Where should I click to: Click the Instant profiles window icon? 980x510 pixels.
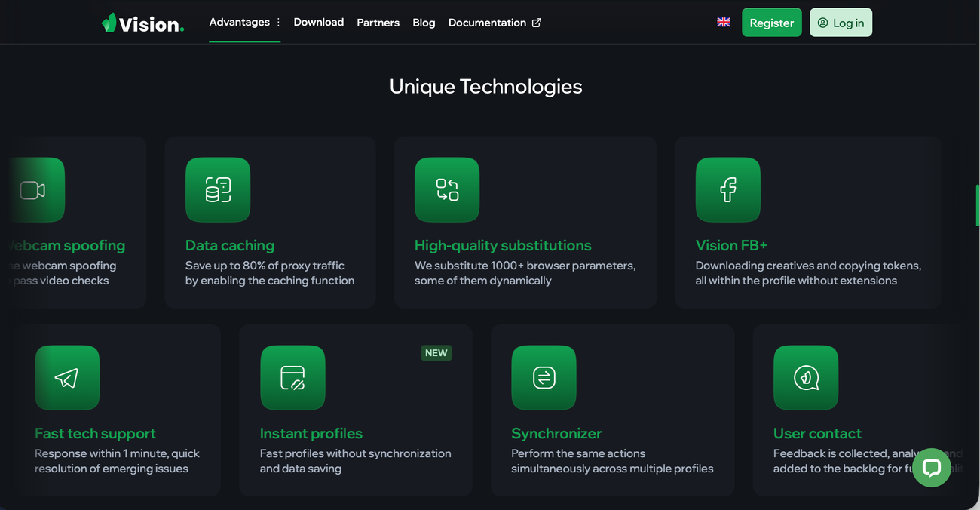tap(292, 378)
